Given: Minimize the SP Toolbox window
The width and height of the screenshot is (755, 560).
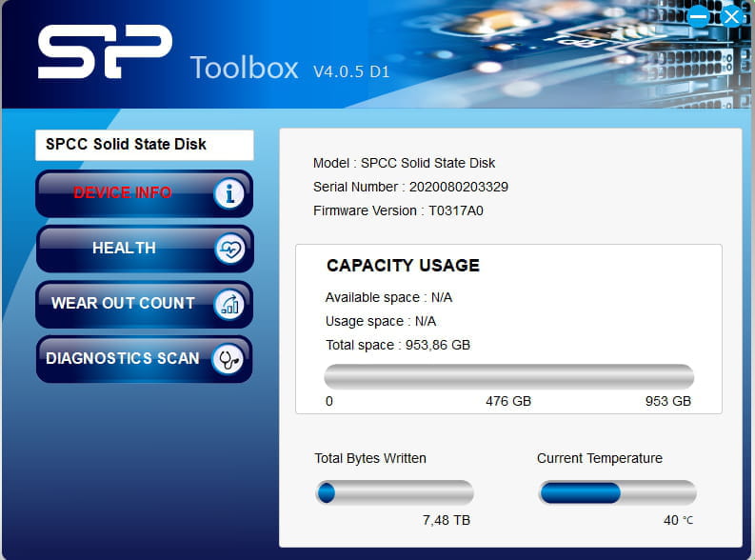Looking at the screenshot, I should (698, 17).
